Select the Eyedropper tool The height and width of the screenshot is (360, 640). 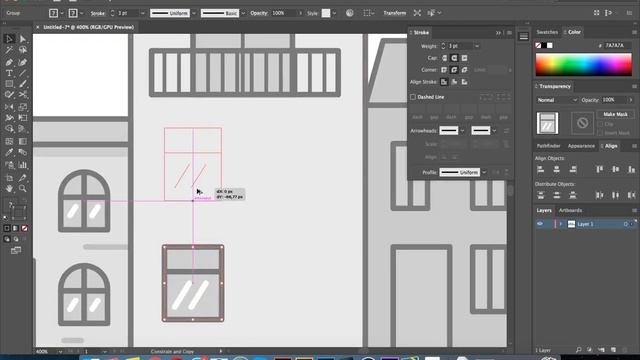coord(9,153)
